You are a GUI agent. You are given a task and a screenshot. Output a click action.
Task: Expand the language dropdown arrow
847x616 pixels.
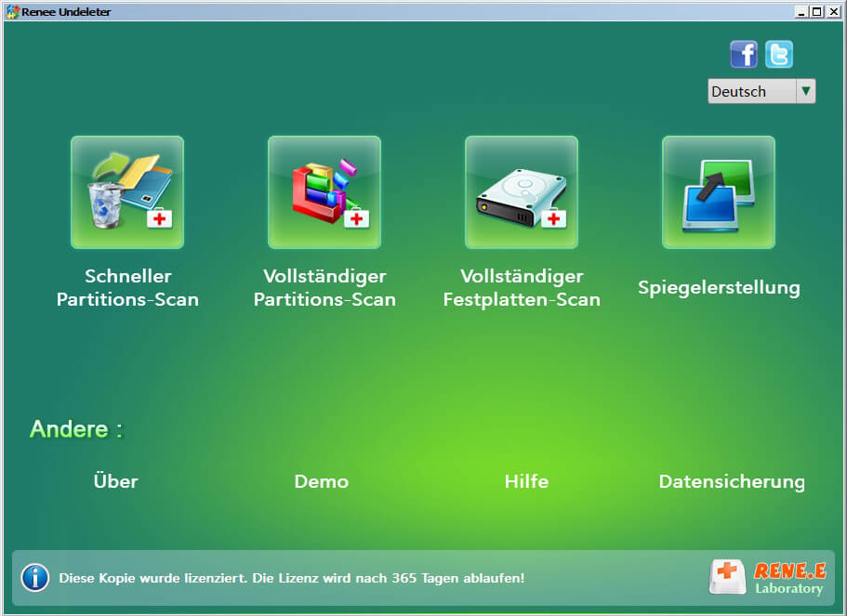click(x=805, y=91)
